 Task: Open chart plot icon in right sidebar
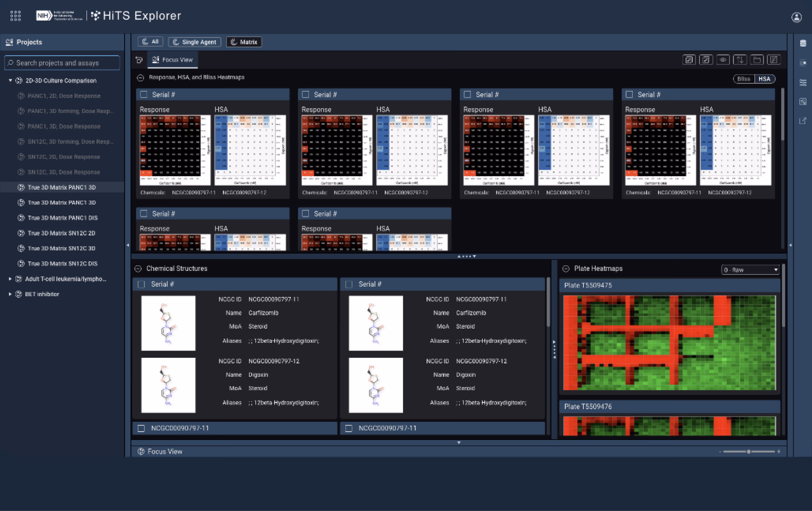(x=803, y=101)
